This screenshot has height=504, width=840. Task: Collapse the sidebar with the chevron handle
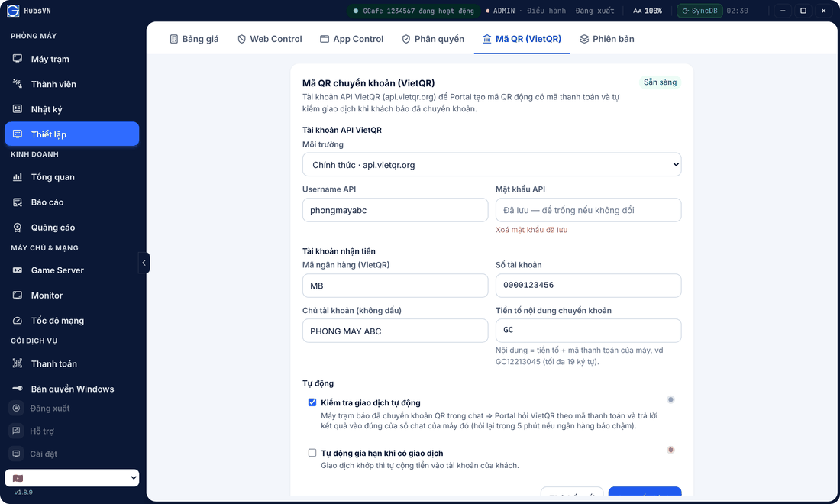pos(144,263)
